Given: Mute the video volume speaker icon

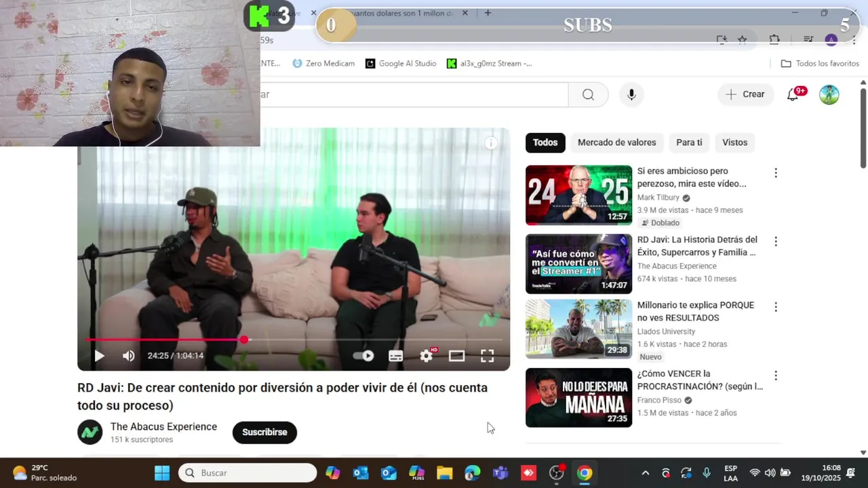Looking at the screenshot, I should (x=128, y=356).
